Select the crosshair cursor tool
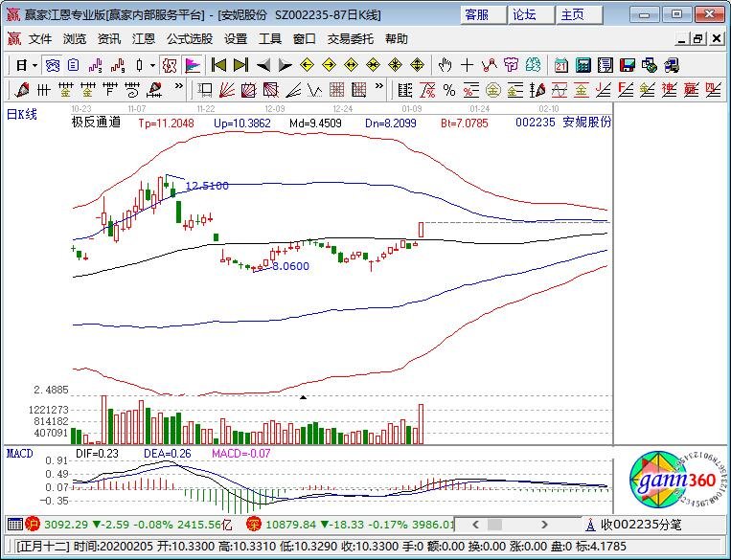The image size is (731, 560). (x=467, y=65)
